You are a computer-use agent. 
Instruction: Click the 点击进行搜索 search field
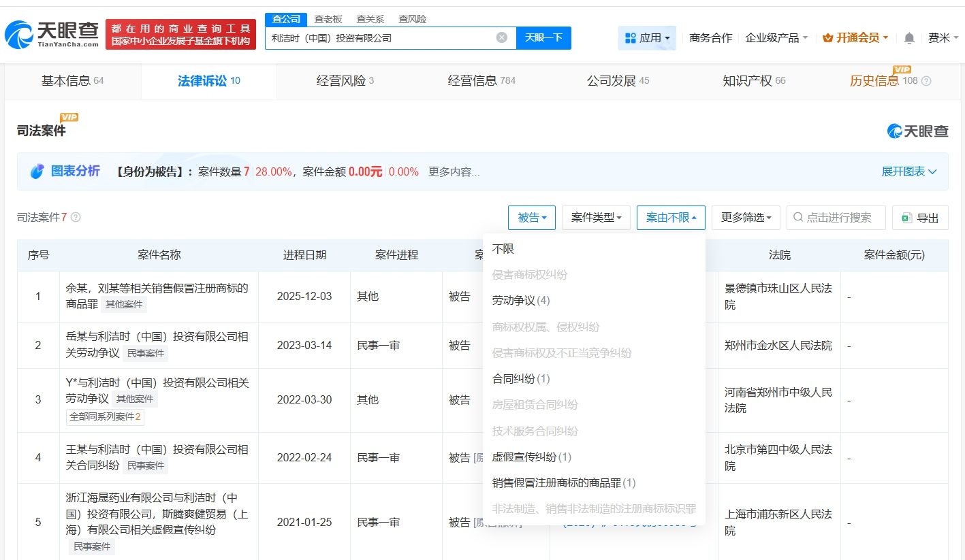point(836,218)
